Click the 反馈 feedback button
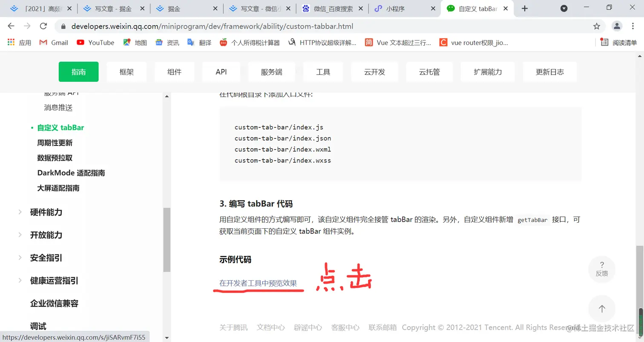 pos(602,269)
